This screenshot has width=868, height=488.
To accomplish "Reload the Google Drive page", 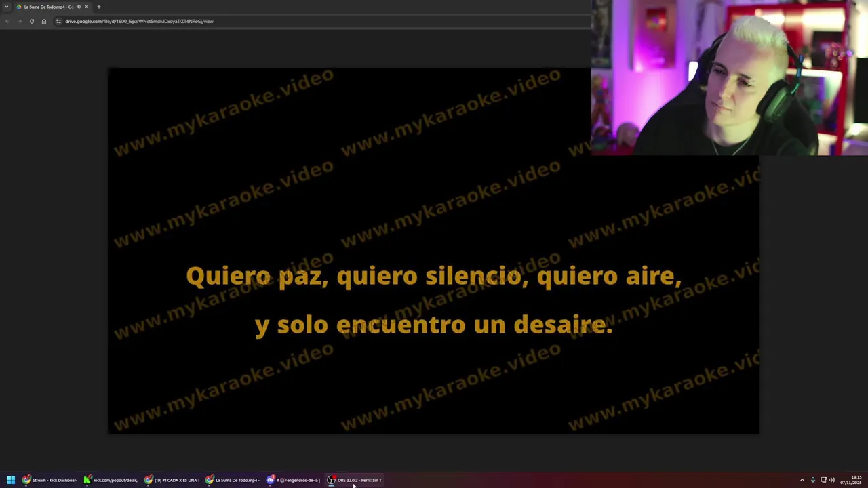I will click(x=31, y=21).
